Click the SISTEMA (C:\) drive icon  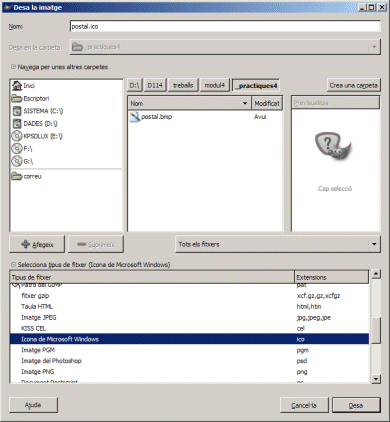click(17, 111)
